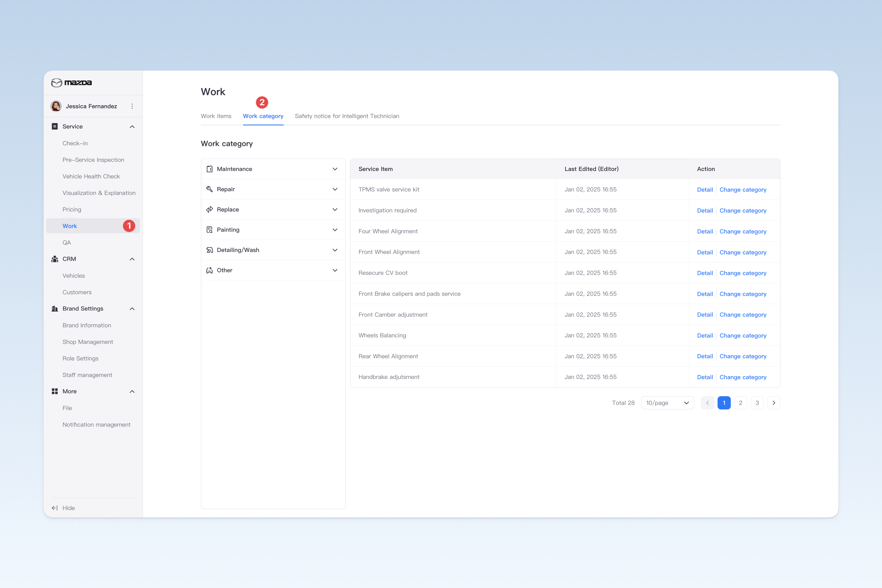The image size is (882, 588).
Task: Collapse the Brand Settings chevron
Action: click(132, 309)
